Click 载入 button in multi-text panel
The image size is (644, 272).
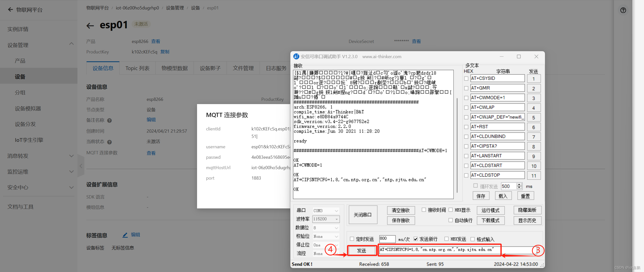click(x=503, y=196)
